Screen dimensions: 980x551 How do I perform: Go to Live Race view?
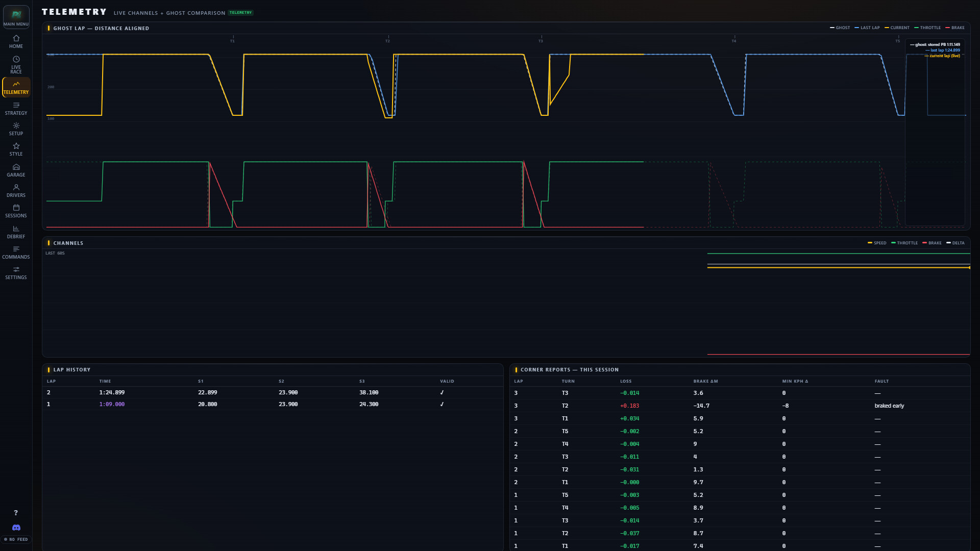[x=16, y=65]
